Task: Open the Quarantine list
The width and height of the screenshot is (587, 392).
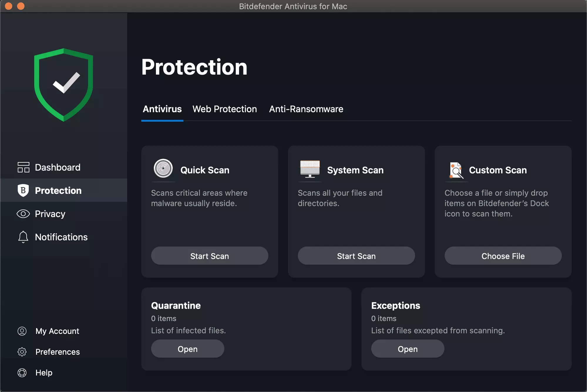Action: [188, 348]
